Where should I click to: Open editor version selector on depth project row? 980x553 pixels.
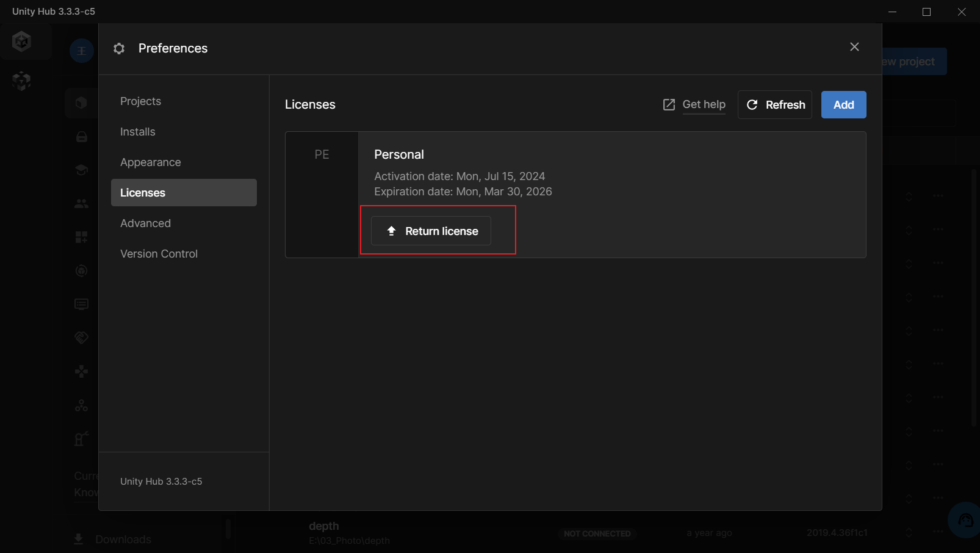pyautogui.click(x=909, y=532)
